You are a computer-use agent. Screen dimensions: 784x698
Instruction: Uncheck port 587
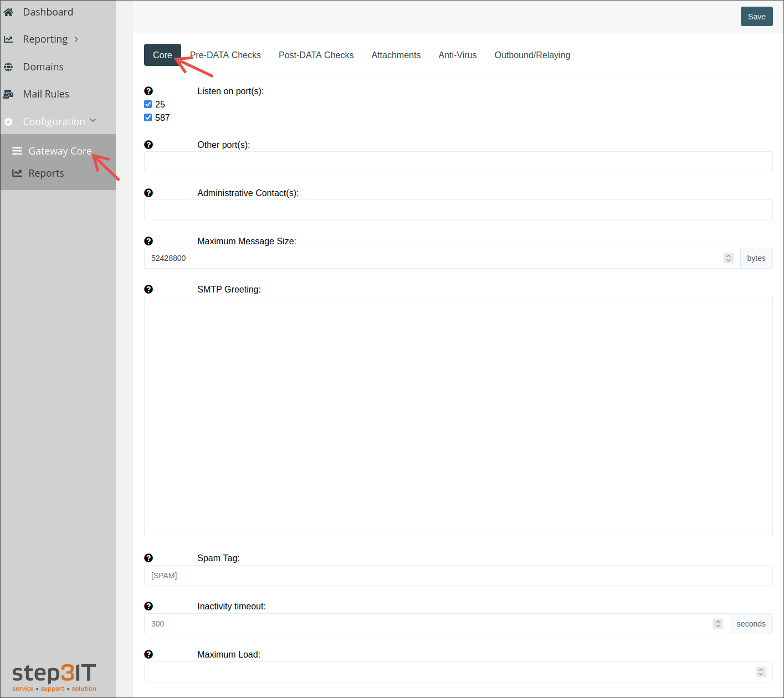tap(148, 117)
